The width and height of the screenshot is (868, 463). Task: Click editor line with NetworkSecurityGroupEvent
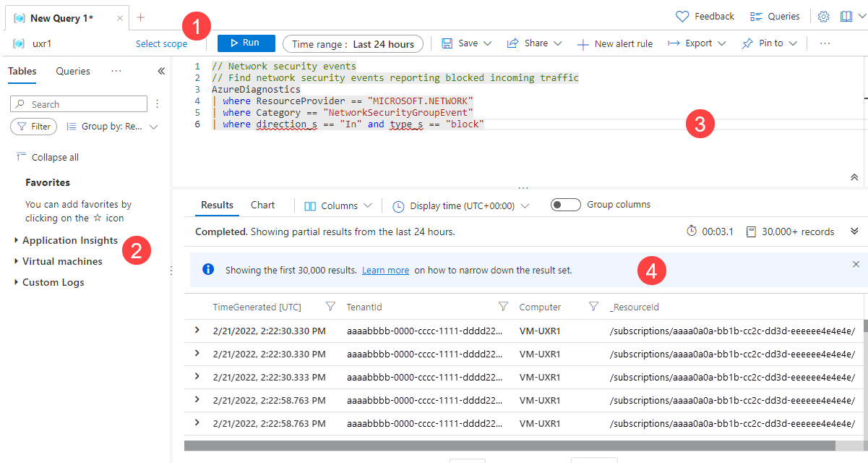[x=342, y=113]
